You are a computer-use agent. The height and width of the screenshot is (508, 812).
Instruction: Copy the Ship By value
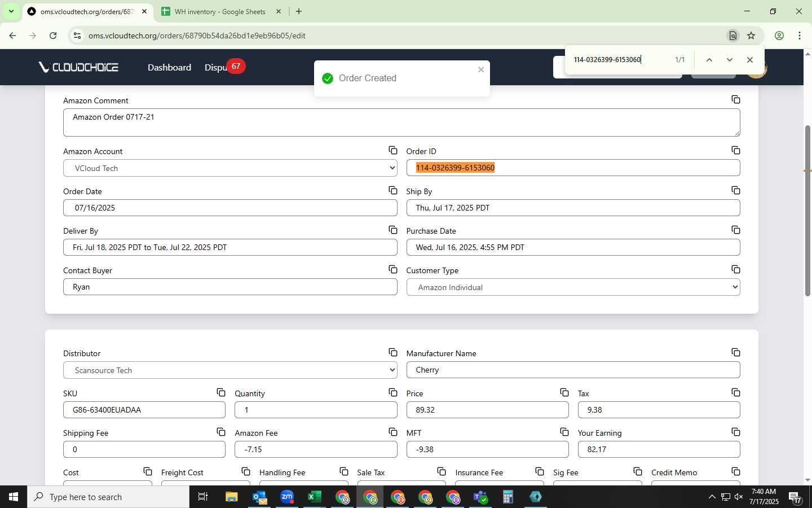(x=736, y=190)
